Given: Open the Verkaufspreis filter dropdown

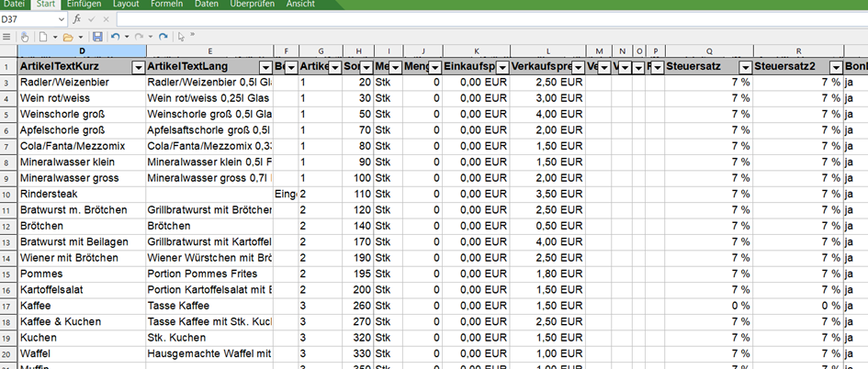Looking at the screenshot, I should point(577,68).
